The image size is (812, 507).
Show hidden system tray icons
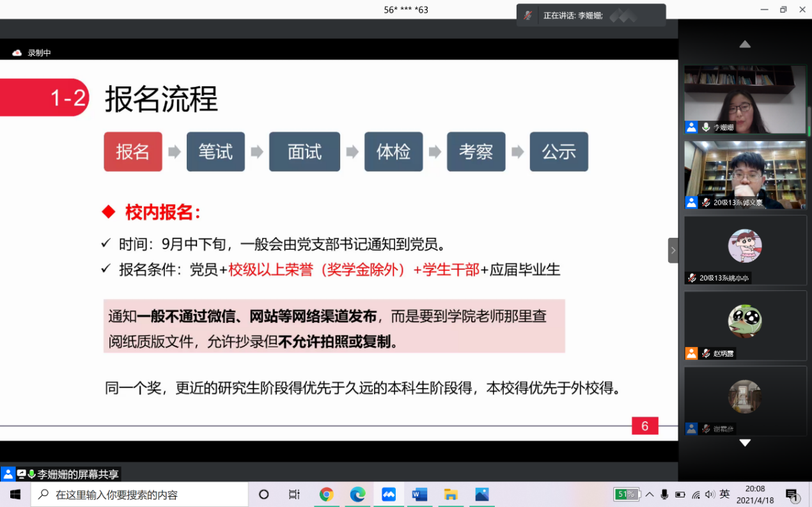(x=650, y=494)
